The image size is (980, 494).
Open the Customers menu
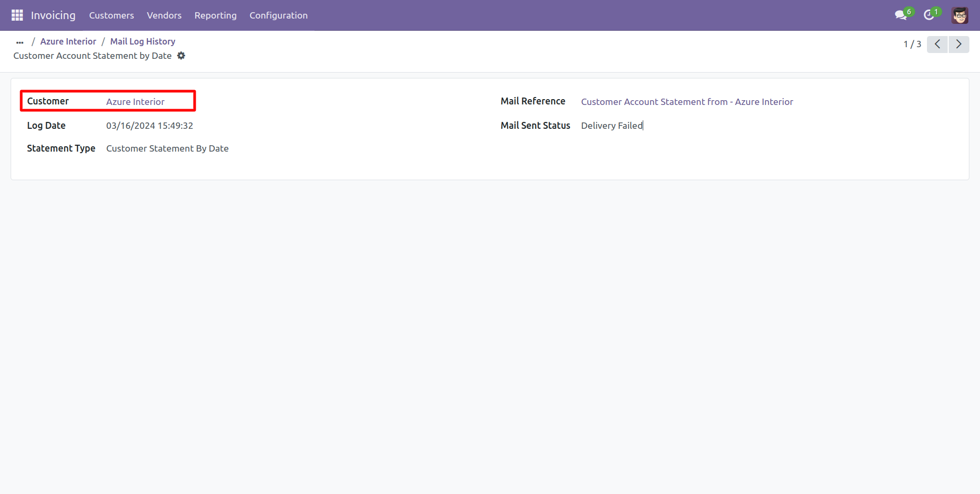[111, 15]
